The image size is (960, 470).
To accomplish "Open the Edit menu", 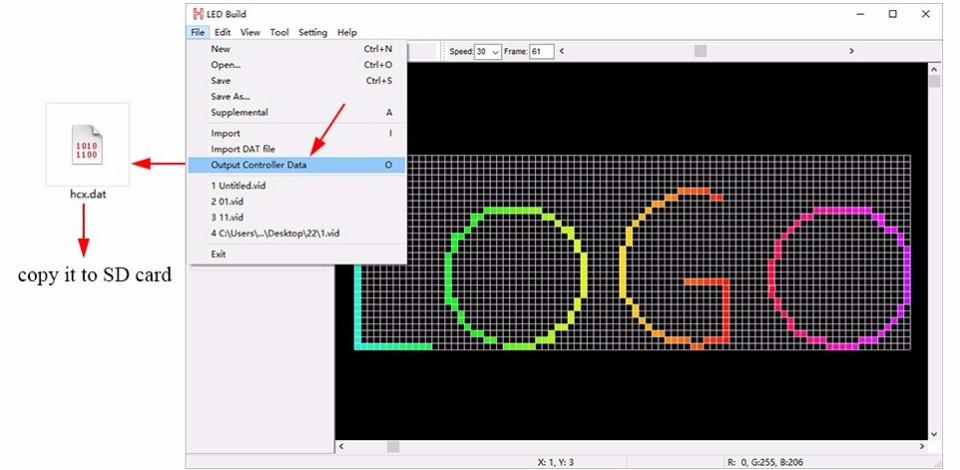I will click(x=222, y=32).
